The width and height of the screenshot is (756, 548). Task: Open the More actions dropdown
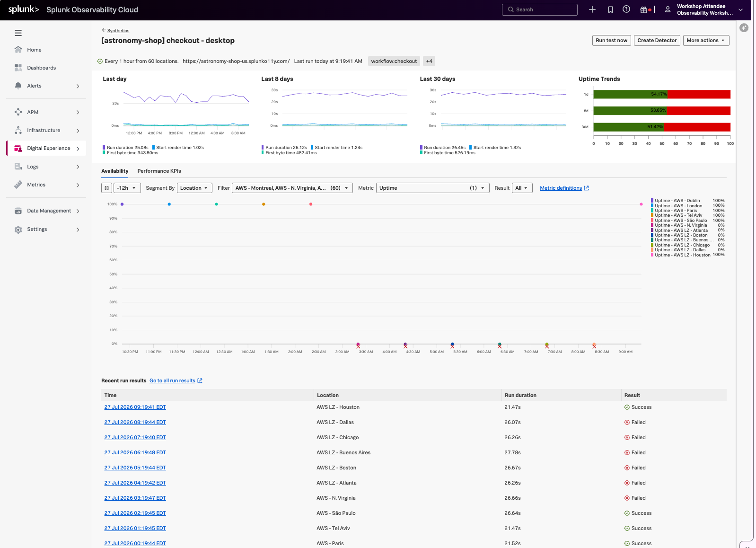click(x=706, y=40)
